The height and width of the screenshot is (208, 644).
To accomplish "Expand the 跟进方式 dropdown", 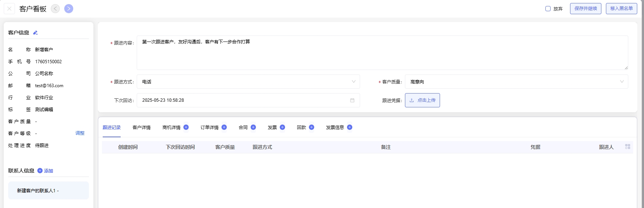I will point(248,82).
